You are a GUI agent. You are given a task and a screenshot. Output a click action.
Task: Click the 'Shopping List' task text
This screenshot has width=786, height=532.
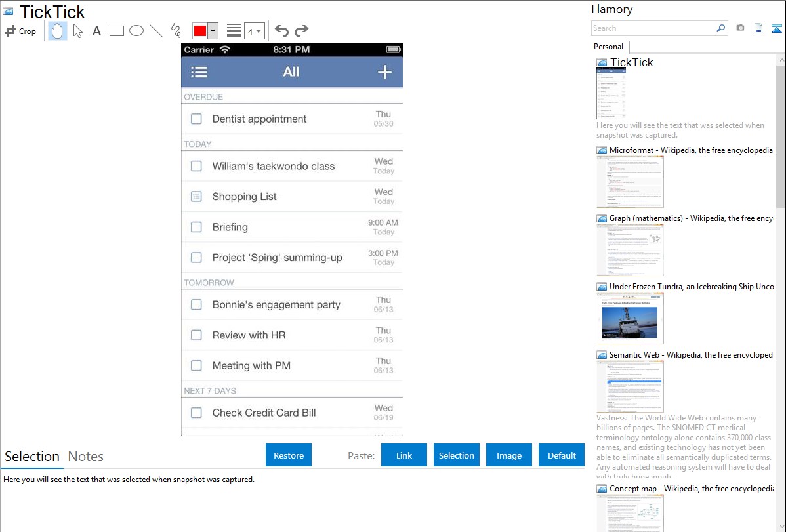point(244,197)
